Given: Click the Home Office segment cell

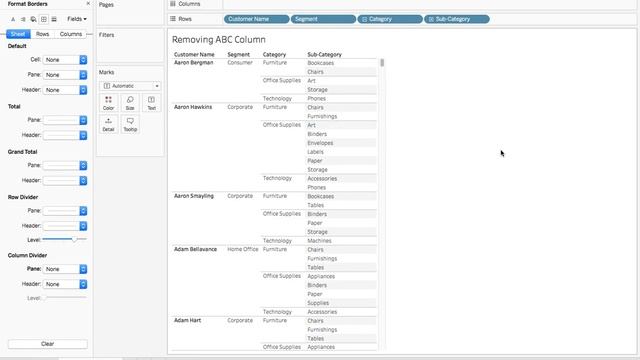Looking at the screenshot, I should (243, 249).
